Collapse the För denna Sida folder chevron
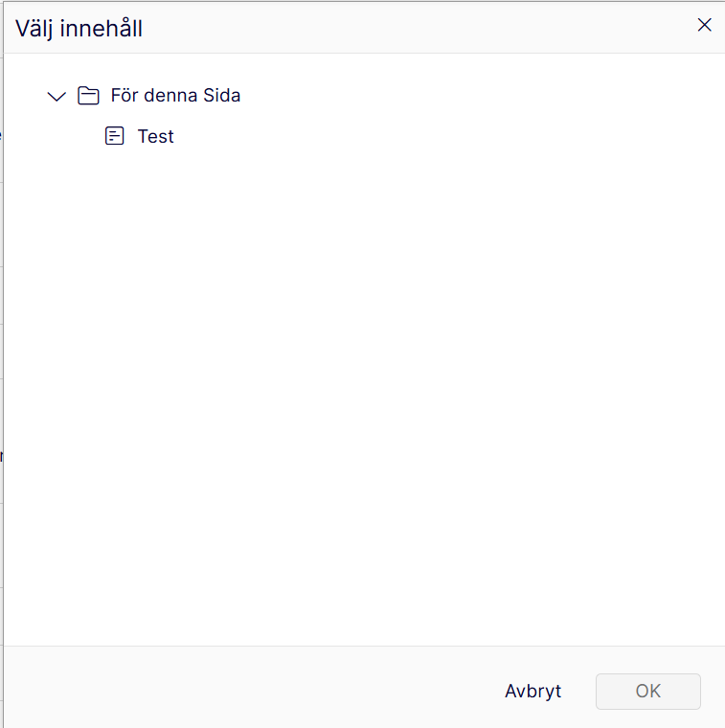725x728 pixels. point(57,96)
